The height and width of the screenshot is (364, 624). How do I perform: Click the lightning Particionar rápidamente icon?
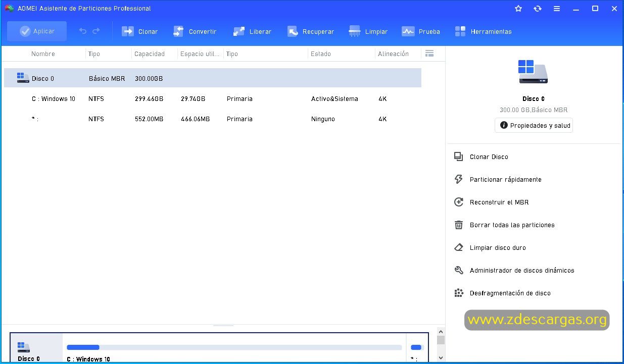(x=458, y=179)
